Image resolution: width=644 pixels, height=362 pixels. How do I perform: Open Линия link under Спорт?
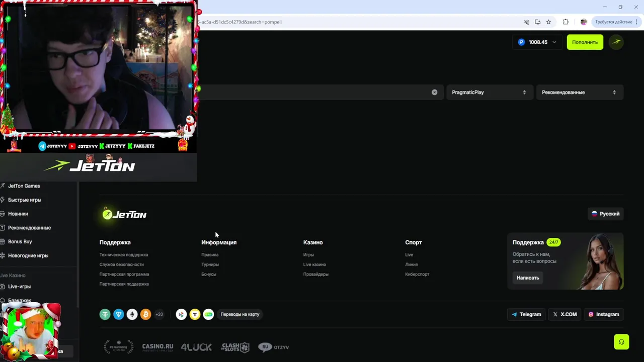coord(412,264)
